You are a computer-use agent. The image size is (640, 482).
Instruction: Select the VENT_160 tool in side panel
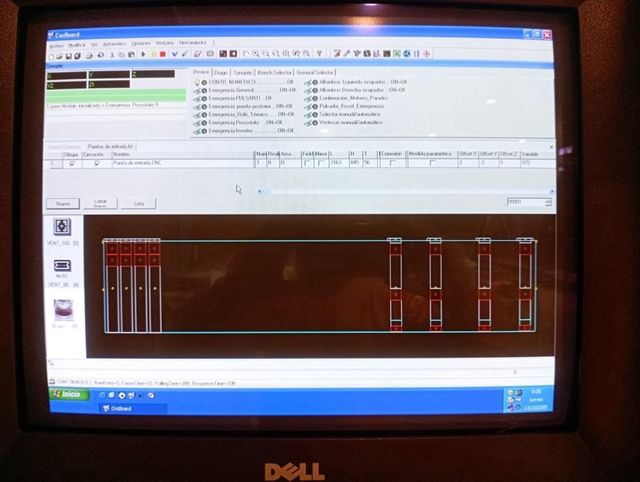tap(62, 227)
